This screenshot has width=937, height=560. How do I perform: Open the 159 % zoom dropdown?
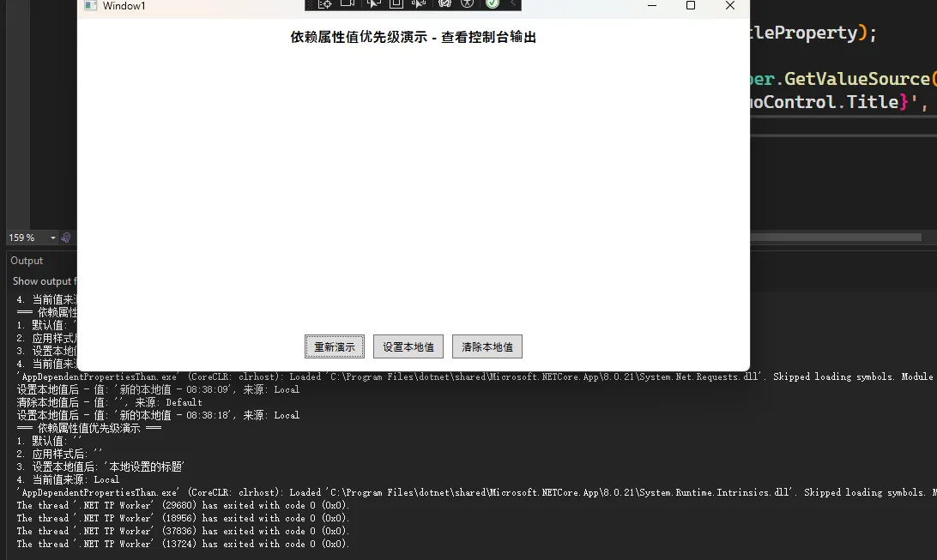pyautogui.click(x=53, y=238)
